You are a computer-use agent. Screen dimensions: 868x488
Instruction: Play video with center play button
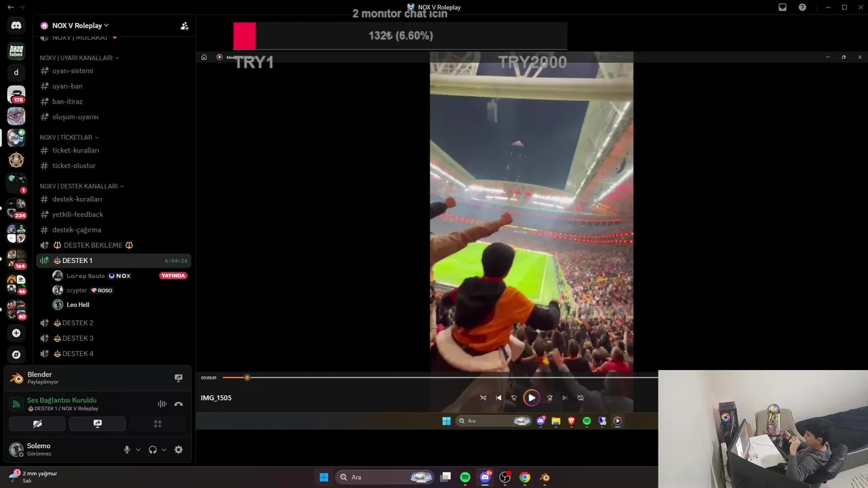532,398
